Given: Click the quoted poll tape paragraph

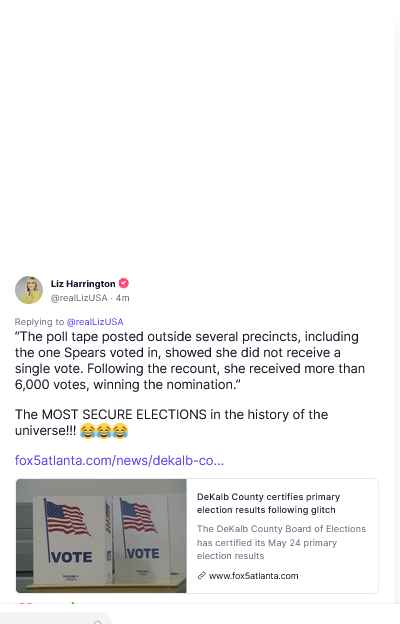Looking at the screenshot, I should pos(190,361).
